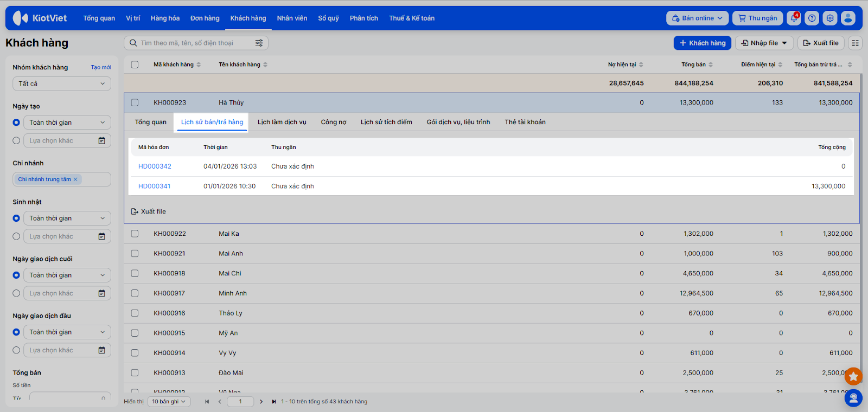Switch to Gói dịch vụ, liệu trình tab
The image size is (868, 412).
458,122
